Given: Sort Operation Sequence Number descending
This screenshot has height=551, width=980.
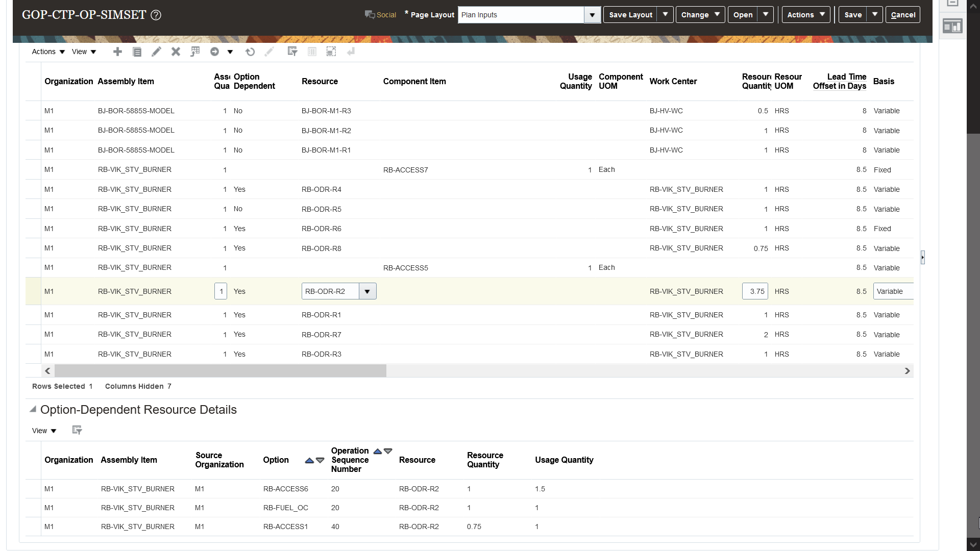Looking at the screenshot, I should coord(388,451).
